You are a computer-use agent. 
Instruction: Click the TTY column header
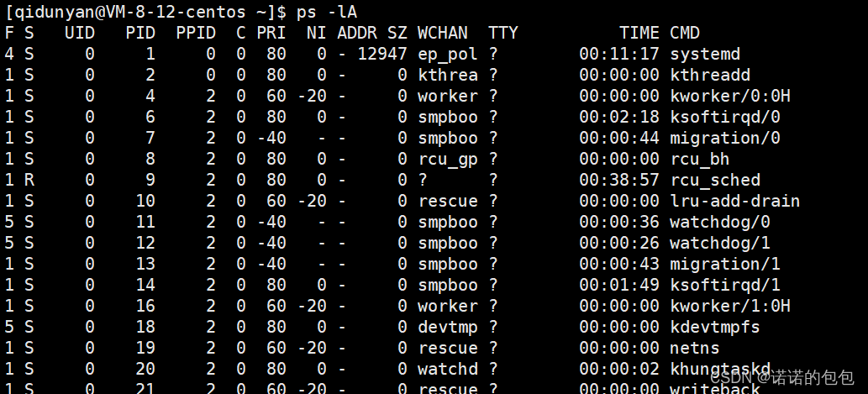tap(502, 33)
